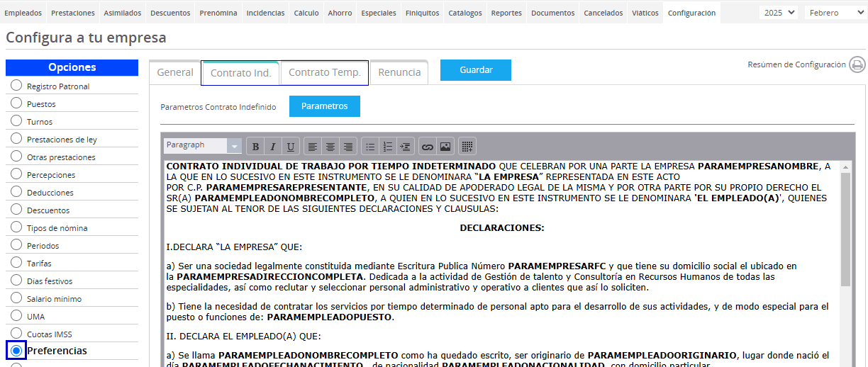Indent the selected paragraph

405,147
